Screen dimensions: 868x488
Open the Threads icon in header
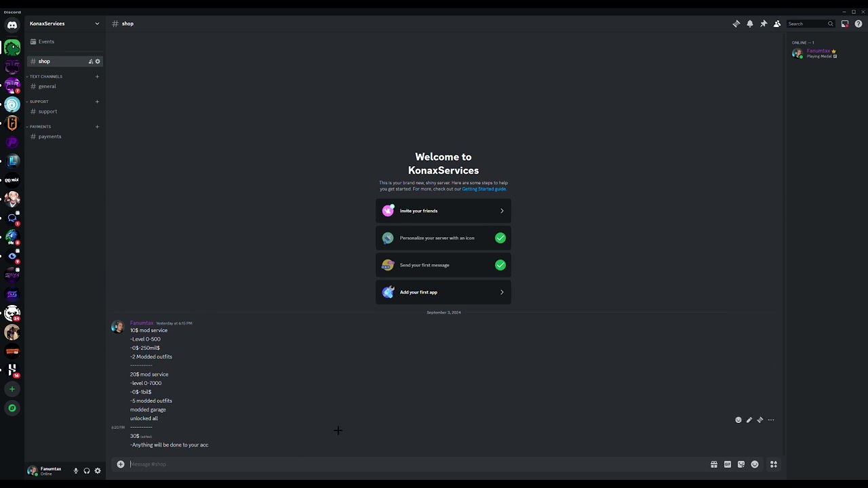[x=736, y=24]
